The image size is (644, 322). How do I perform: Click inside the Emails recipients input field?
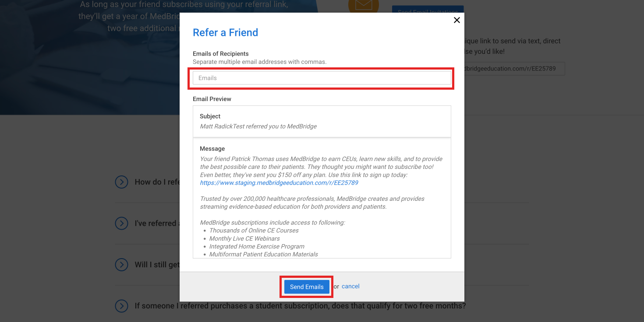(x=321, y=77)
